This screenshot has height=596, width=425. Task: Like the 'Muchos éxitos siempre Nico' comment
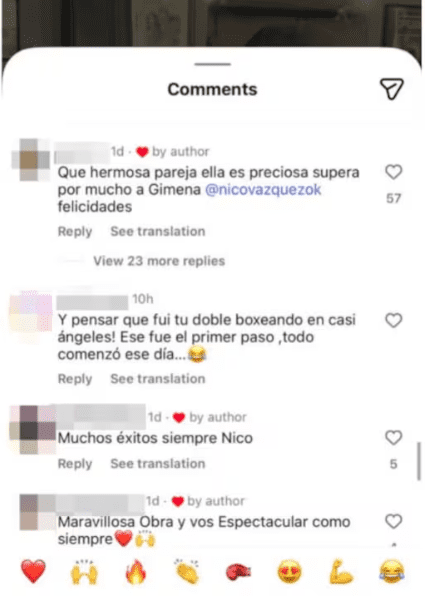coord(393,438)
